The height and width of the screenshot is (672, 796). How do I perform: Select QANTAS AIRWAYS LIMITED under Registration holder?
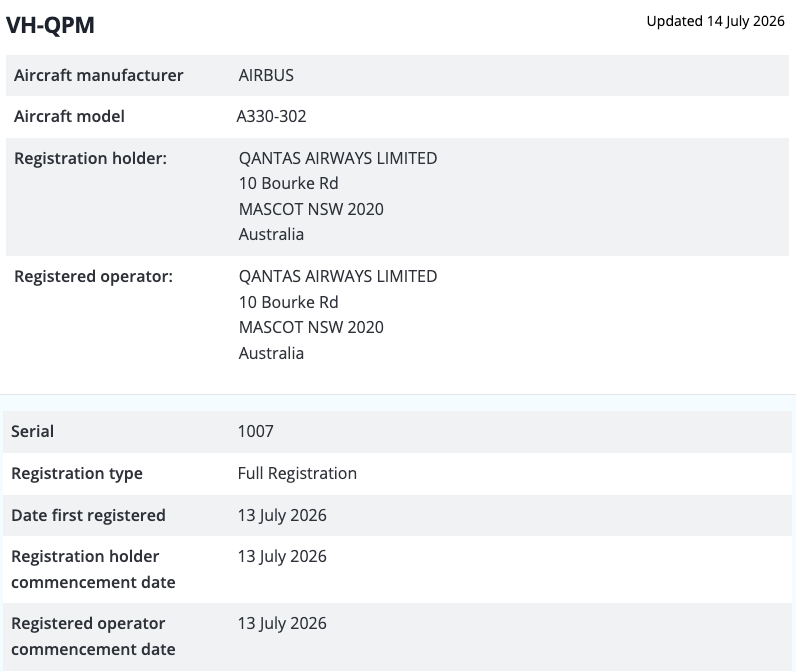338,158
